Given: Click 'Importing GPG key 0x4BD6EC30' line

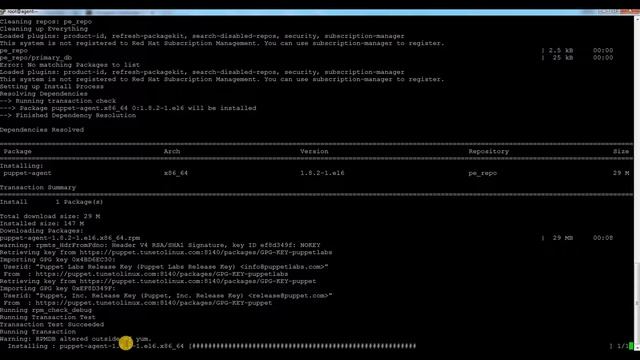Looking at the screenshot, I should [x=58, y=260].
